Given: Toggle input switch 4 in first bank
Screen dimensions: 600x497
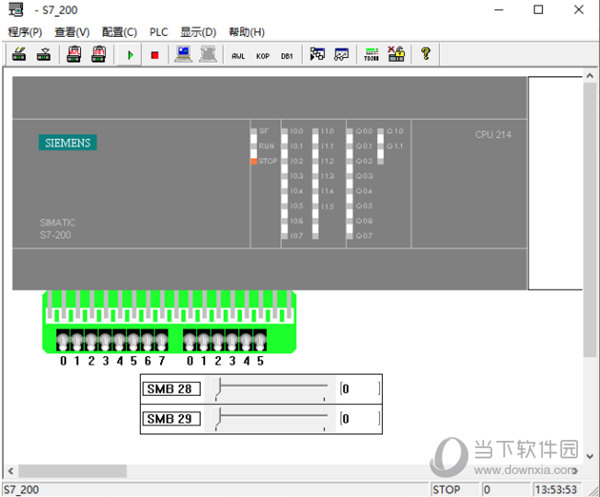Looking at the screenshot, I should [119, 340].
